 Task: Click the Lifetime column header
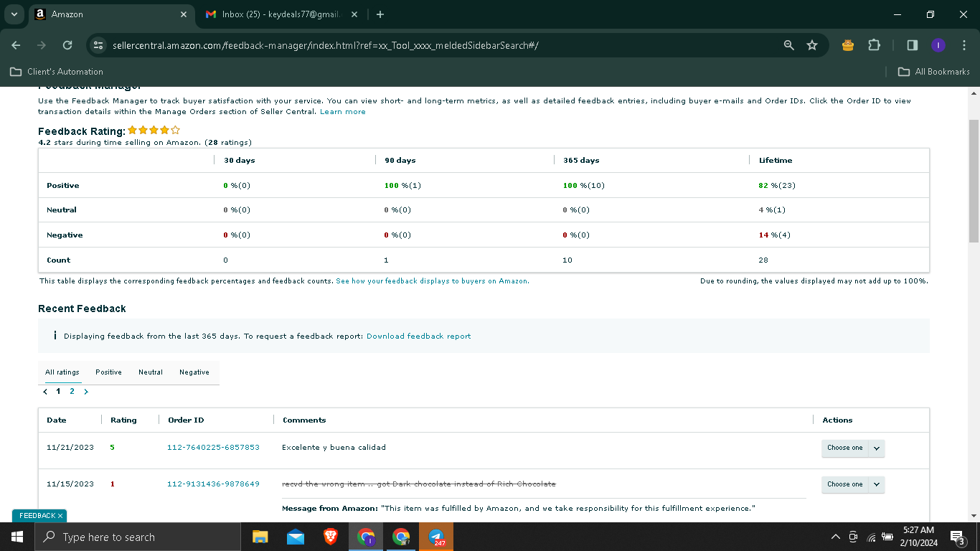coord(776,161)
